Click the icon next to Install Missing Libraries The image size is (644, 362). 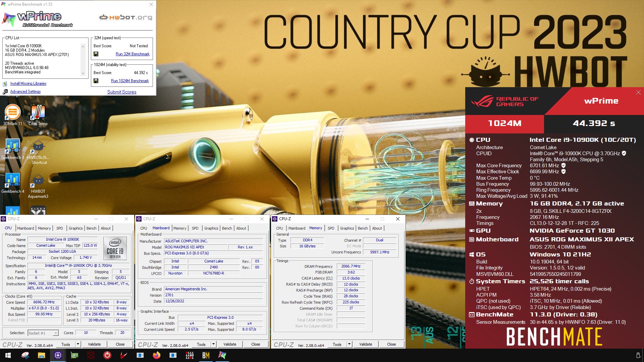click(x=5, y=83)
